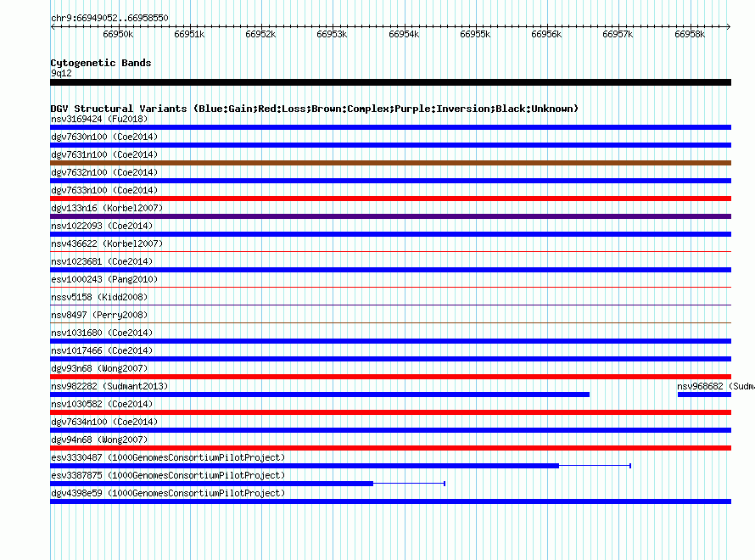Screen dimensions: 755x560
Task: Click the DGV Structural Variants track title
Action: coord(315,109)
